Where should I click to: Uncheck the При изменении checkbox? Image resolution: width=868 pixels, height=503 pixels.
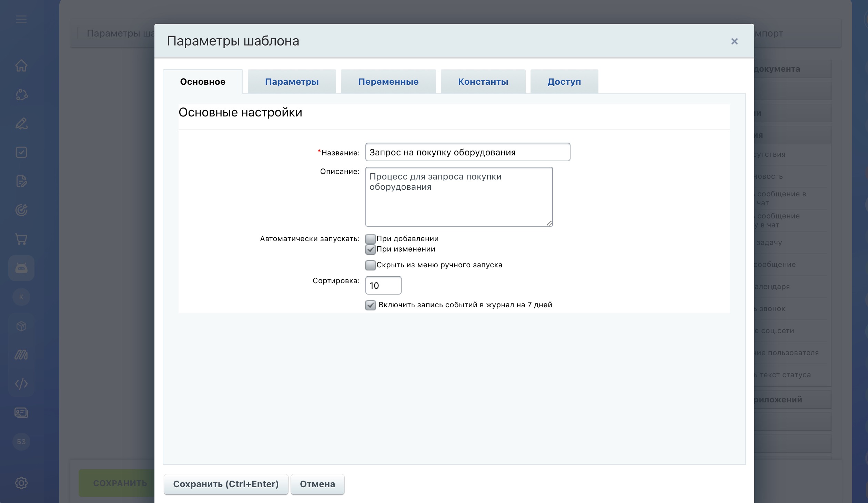tap(371, 249)
